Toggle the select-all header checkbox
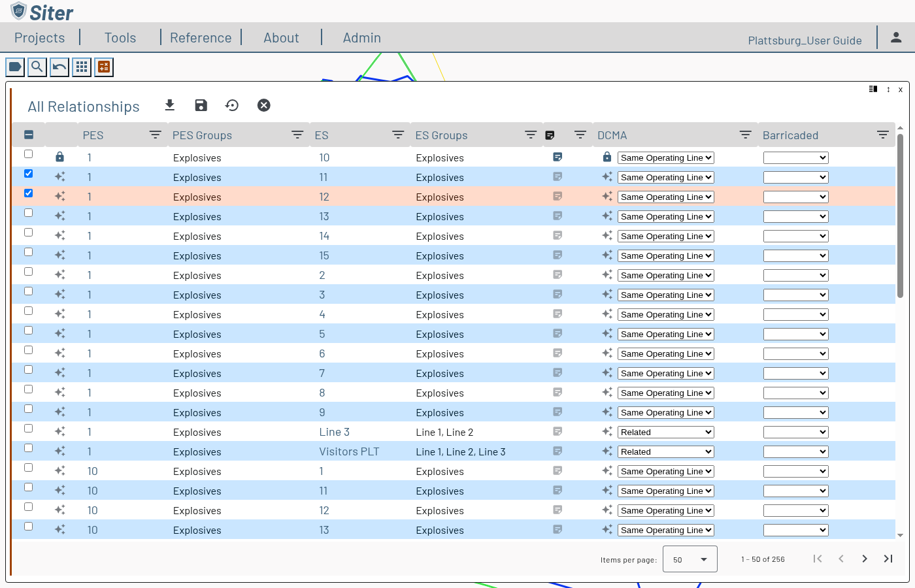This screenshot has height=588, width=915. click(29, 135)
